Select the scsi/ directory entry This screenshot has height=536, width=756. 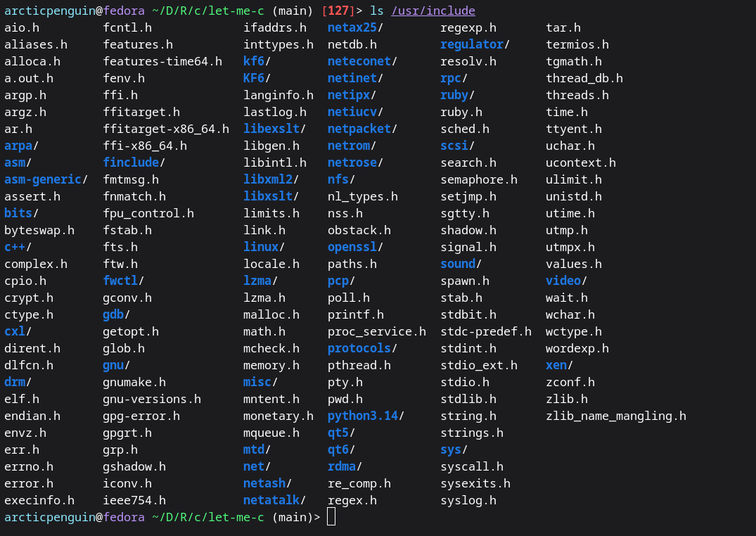tap(458, 146)
